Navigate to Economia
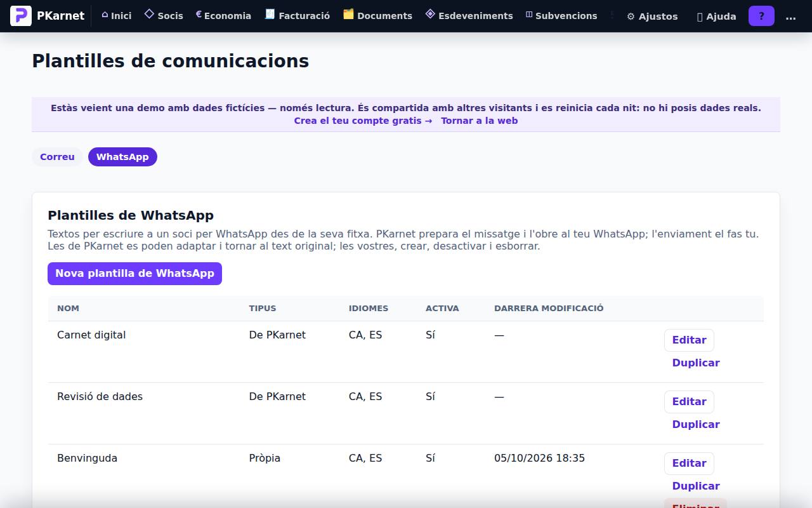812x508 pixels. coord(223,16)
